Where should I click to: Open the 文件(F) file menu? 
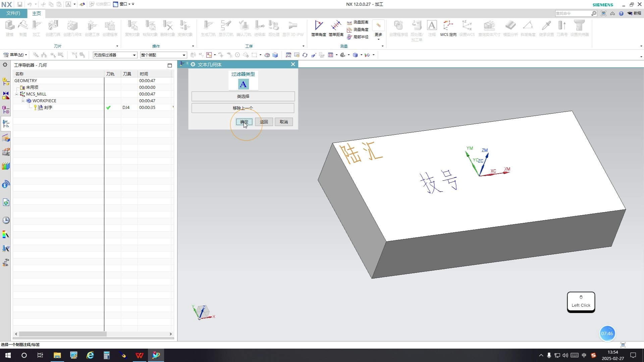tap(13, 13)
